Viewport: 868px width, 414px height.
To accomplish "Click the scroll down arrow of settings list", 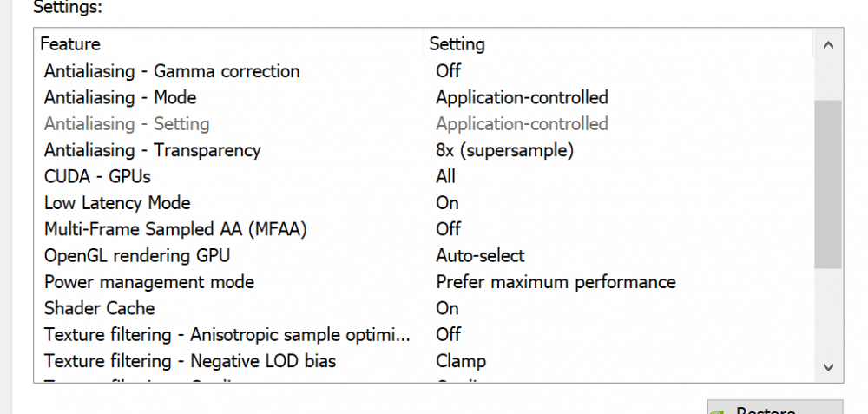I will [x=828, y=367].
